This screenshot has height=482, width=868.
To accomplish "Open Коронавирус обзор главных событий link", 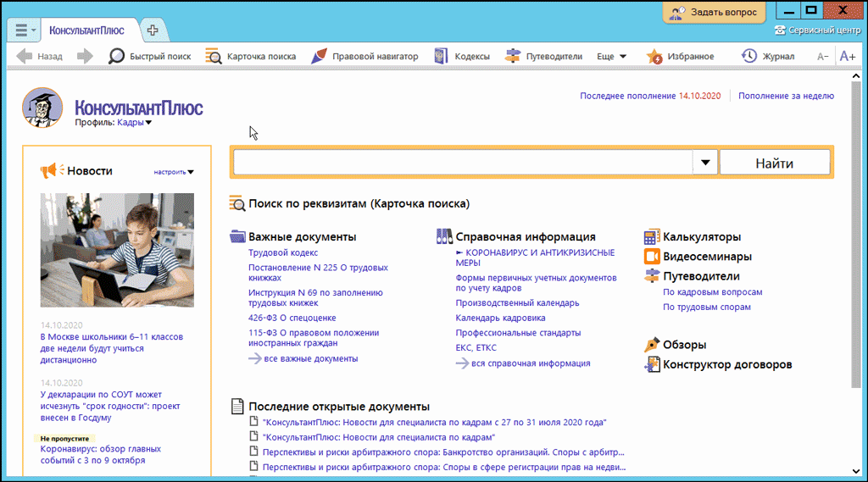I will tap(100, 454).
